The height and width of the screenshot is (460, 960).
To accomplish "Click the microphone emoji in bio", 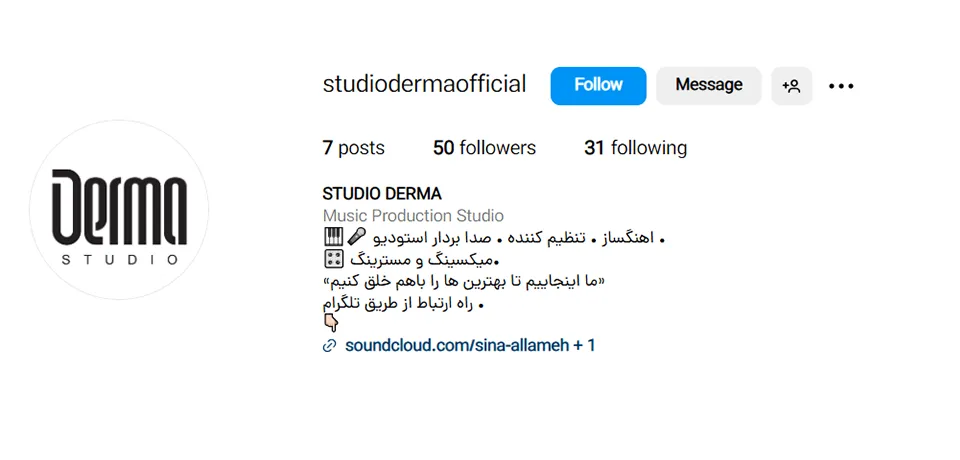I will 356,236.
